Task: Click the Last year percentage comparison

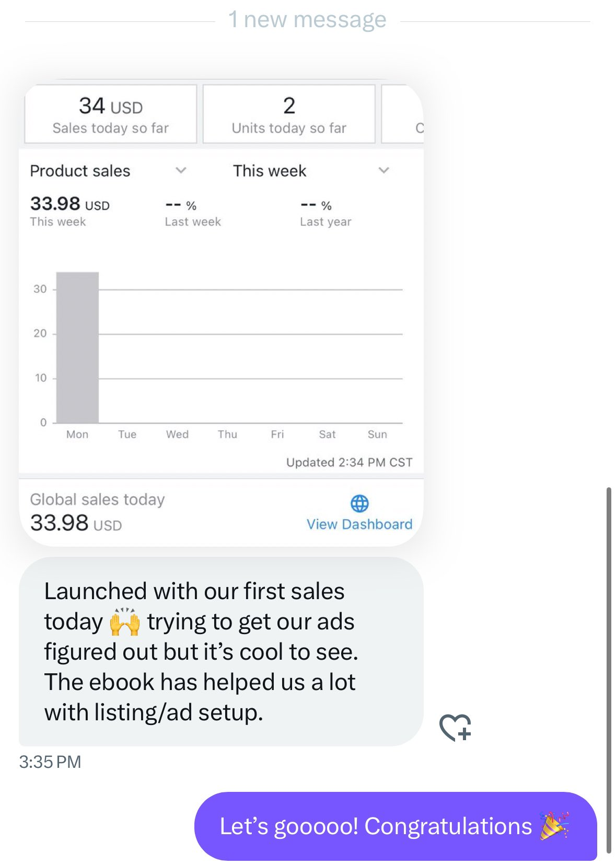Action: (326, 213)
